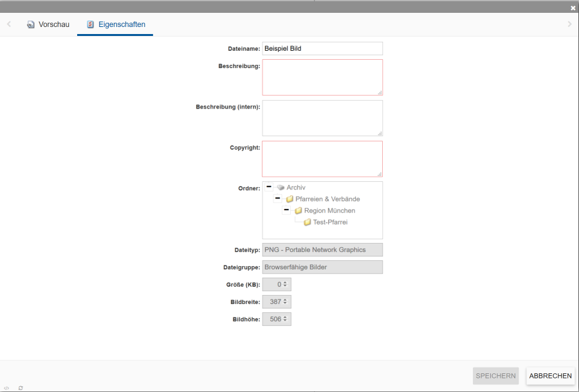Click the Archiv drive icon

tap(280, 188)
